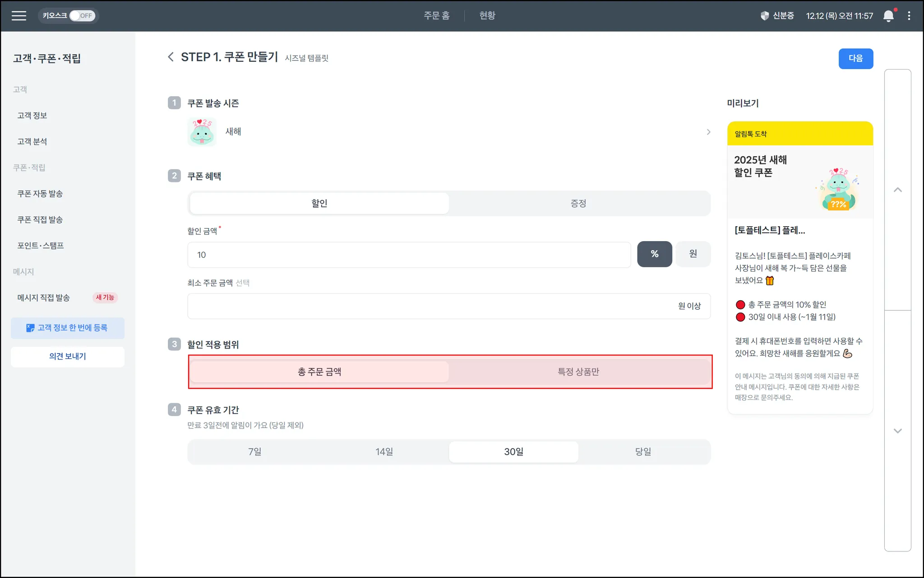Click 고객 정보 한 번에 등록
The width and height of the screenshot is (924, 578).
coord(68,328)
